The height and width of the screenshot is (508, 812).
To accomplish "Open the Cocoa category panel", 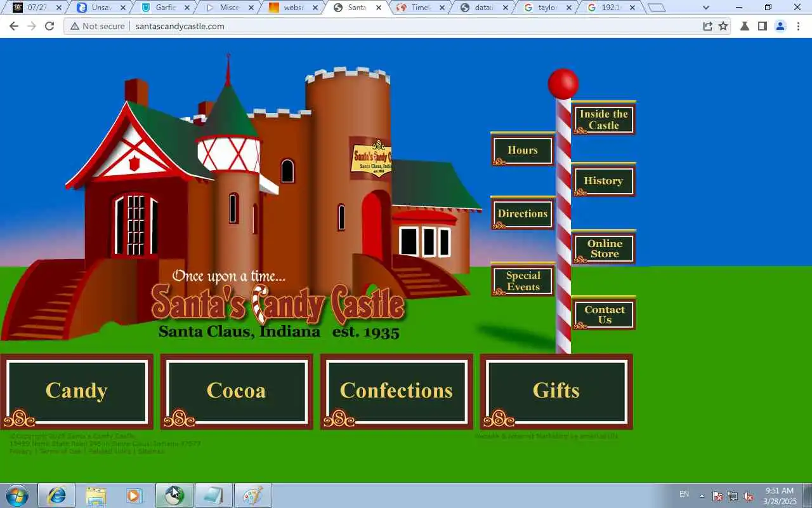I will [236, 391].
